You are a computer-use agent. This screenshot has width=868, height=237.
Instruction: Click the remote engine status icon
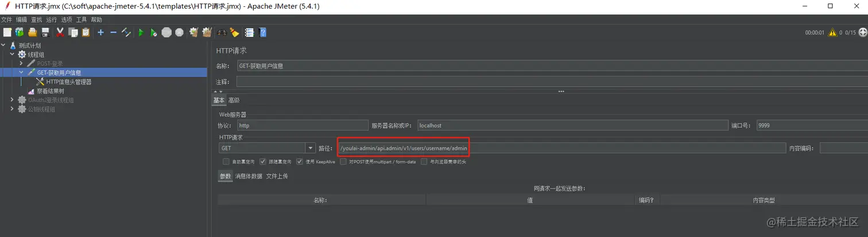863,33
